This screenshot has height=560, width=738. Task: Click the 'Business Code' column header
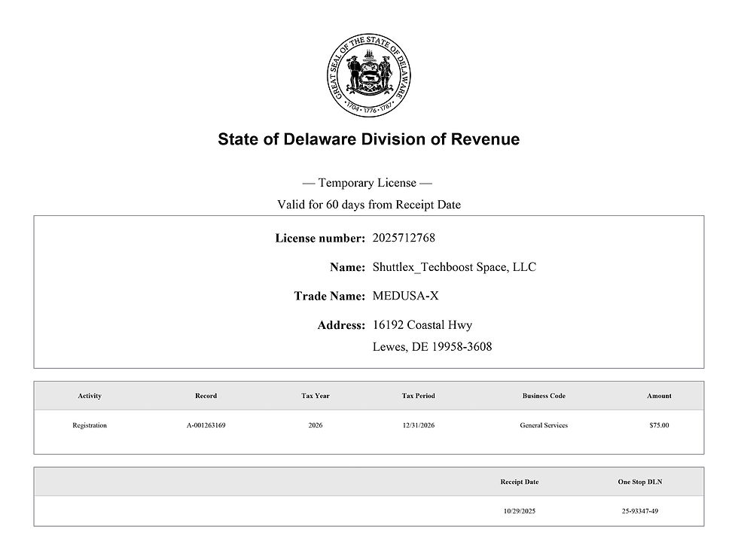pos(544,396)
